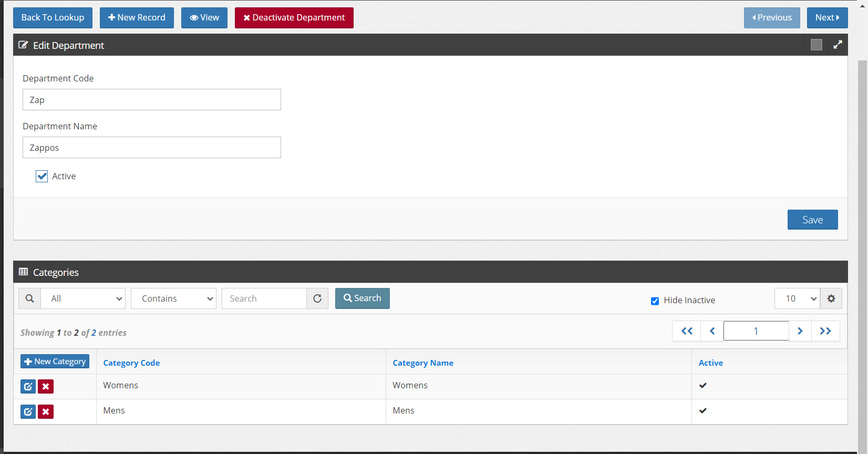Viewport: 868px width, 454px height.
Task: Click Deactivate Department button
Action: point(294,18)
